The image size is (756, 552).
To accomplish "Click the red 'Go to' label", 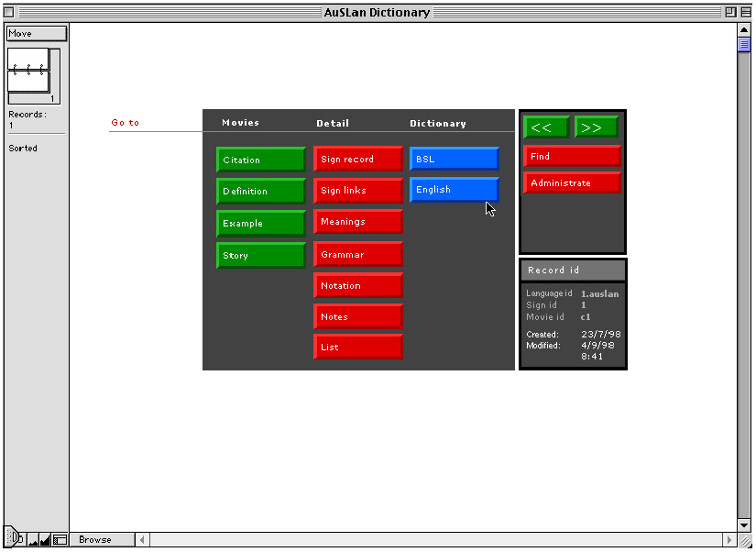I will pos(126,123).
